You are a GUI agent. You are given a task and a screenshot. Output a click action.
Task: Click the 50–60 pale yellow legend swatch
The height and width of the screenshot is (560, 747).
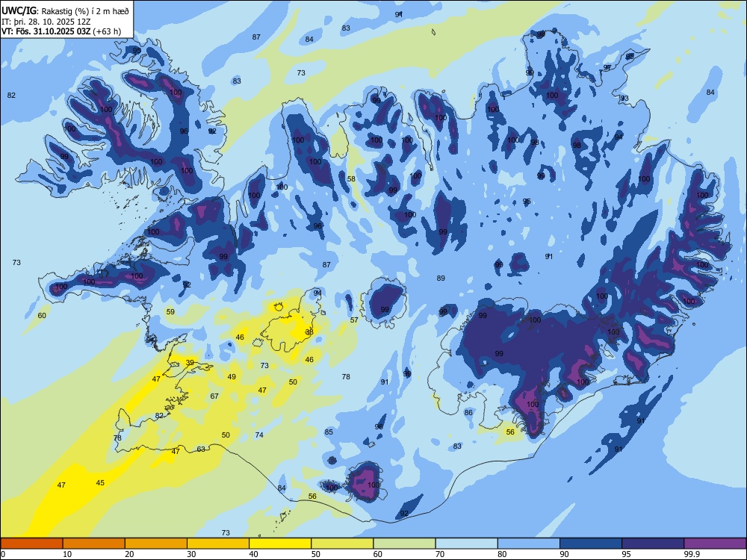342,544
